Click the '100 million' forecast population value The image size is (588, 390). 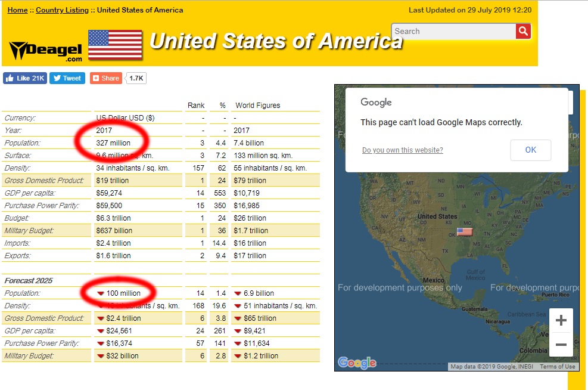pyautogui.click(x=123, y=293)
